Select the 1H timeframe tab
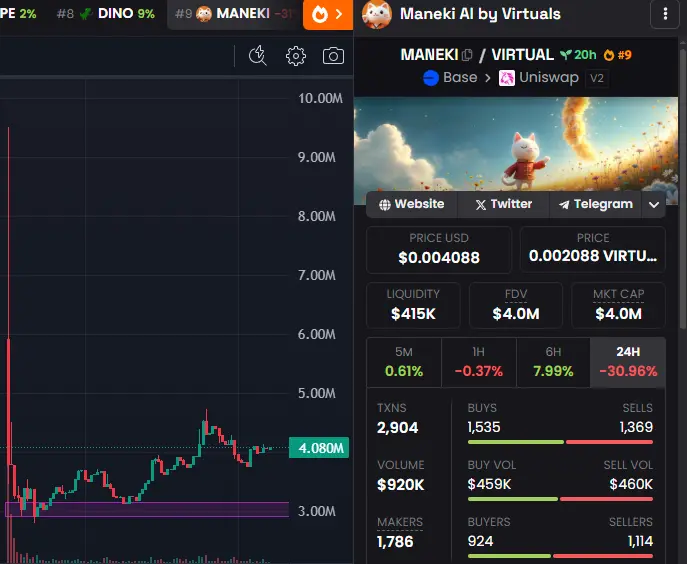Screen dimensions: 687x564 pos(478,362)
